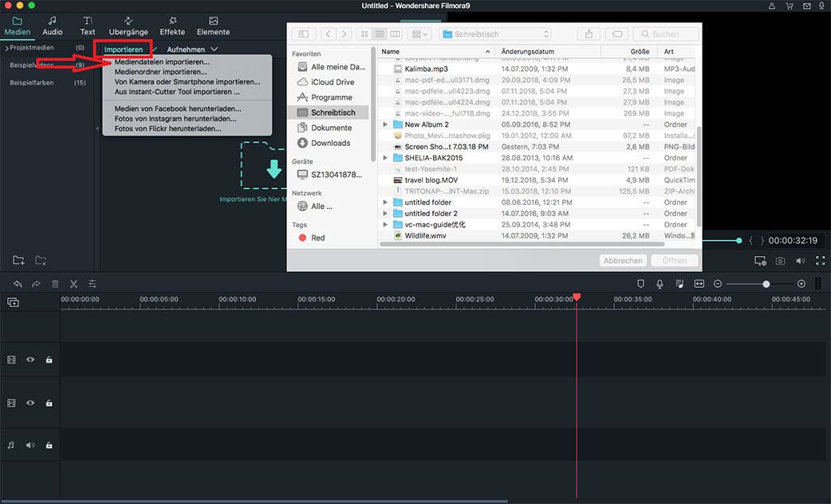Enter fullscreen preview mode
This screenshot has width=831, height=504.
821,261
